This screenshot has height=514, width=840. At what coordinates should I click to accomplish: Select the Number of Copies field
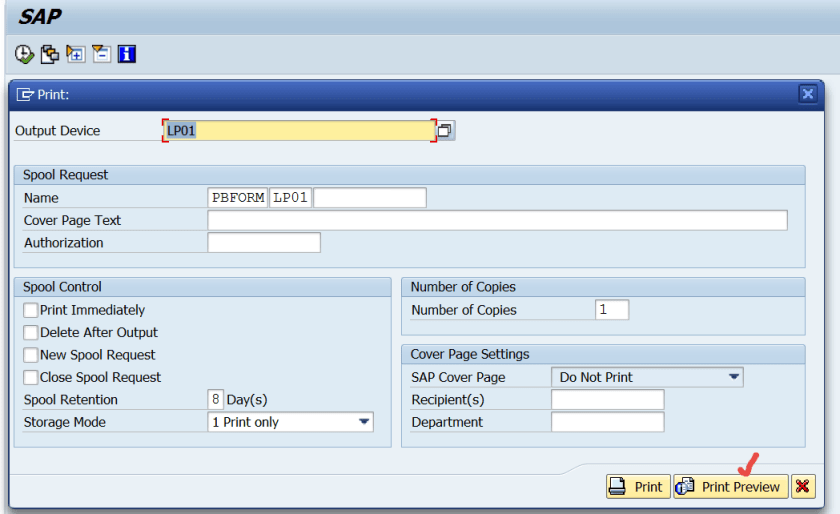[x=612, y=310]
